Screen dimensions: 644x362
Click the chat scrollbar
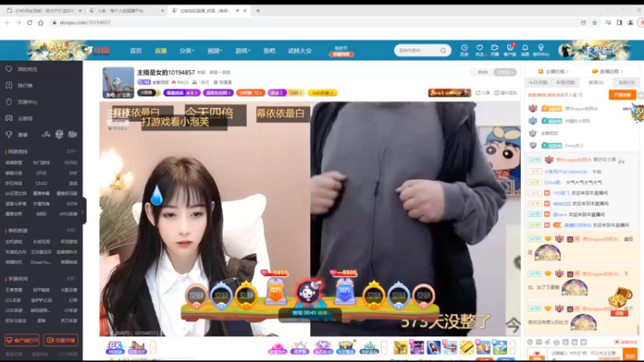point(638,330)
